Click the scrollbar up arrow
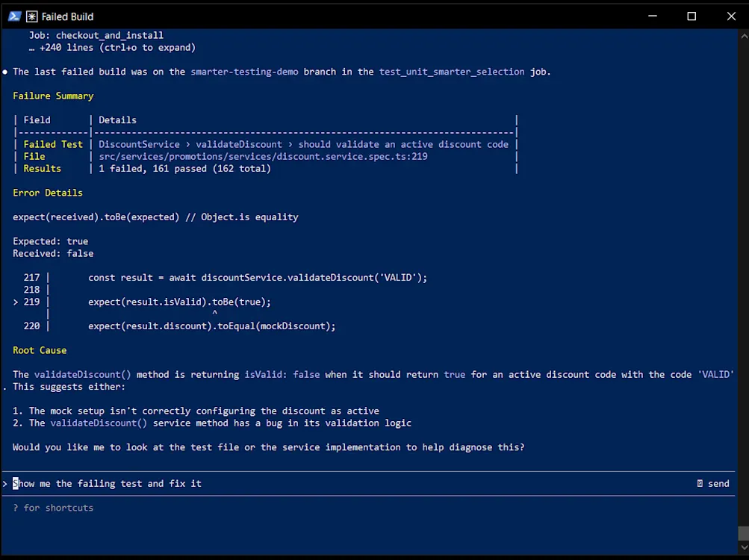 pyautogui.click(x=744, y=36)
